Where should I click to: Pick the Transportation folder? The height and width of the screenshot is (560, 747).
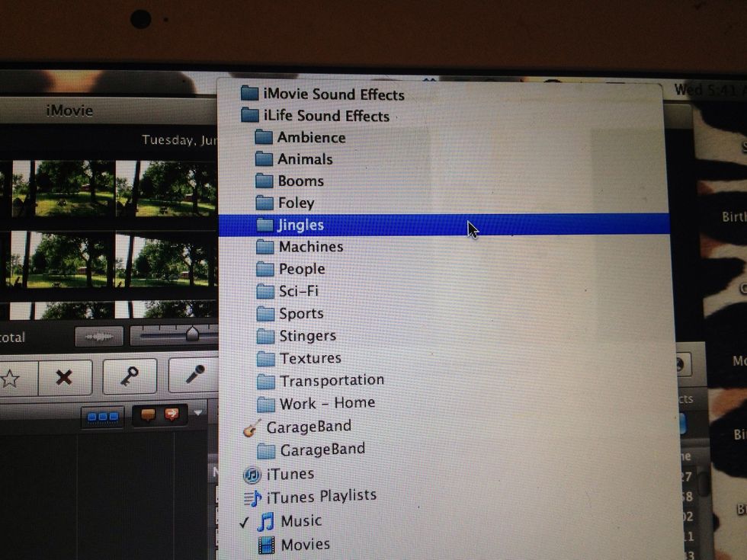pyautogui.click(x=332, y=381)
